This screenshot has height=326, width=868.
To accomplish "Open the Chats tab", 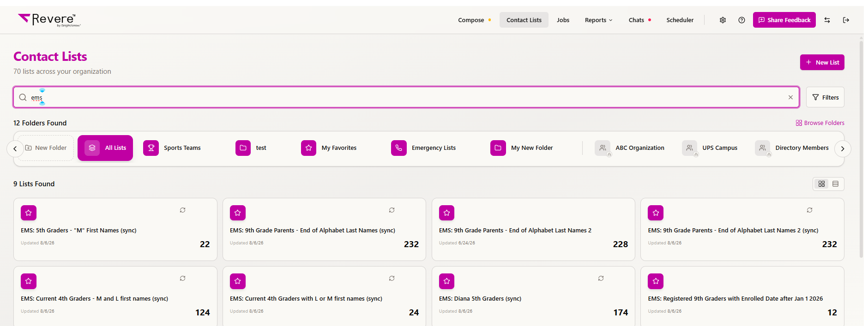I will coord(639,20).
